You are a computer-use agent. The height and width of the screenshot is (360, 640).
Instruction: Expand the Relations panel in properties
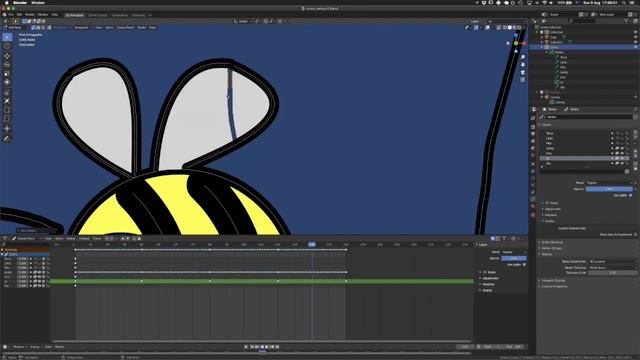click(550, 215)
